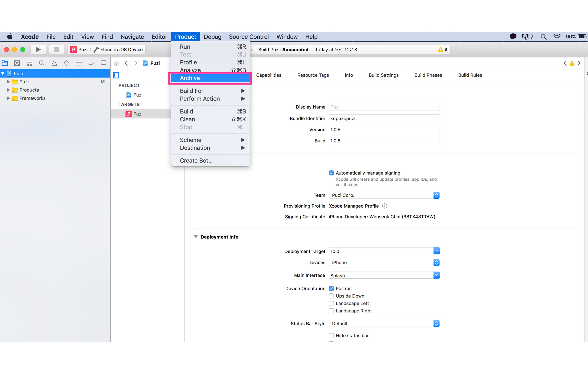Click the Stop square button in toolbar
This screenshot has width=588, height=374.
pyautogui.click(x=57, y=50)
